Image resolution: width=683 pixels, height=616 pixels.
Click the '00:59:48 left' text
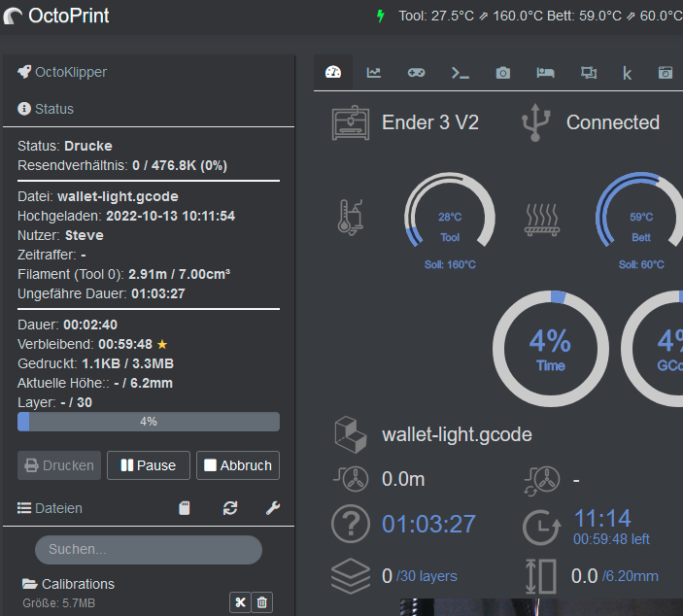pyautogui.click(x=611, y=539)
